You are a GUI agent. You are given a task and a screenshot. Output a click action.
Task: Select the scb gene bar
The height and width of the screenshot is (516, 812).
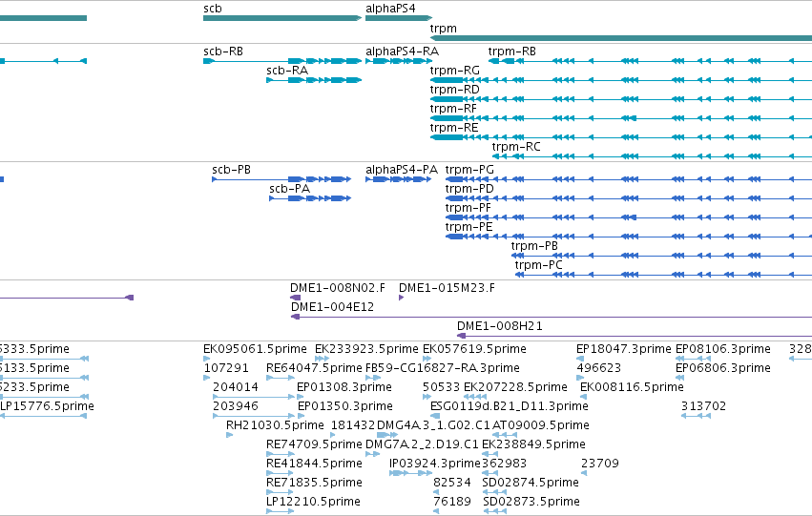282,18
